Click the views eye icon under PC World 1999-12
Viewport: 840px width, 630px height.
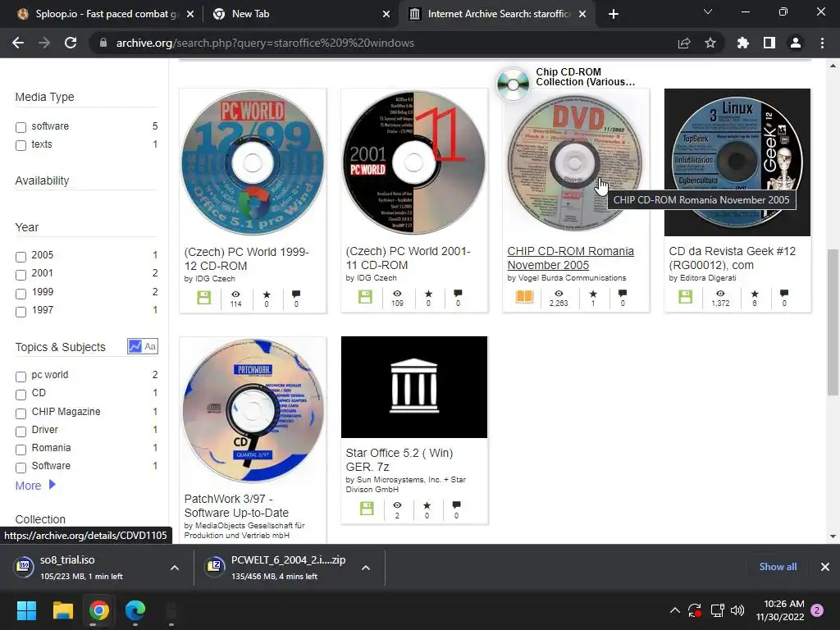[235, 294]
